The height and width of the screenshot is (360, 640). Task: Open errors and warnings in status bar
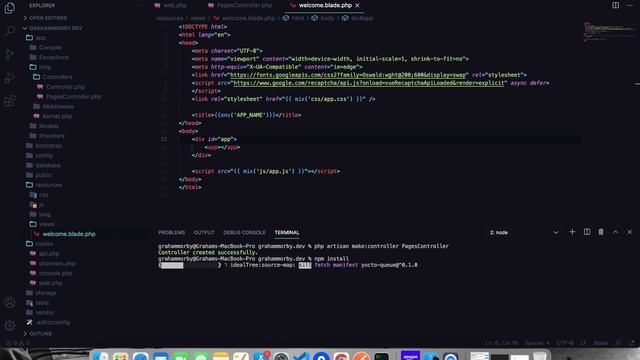point(18,343)
